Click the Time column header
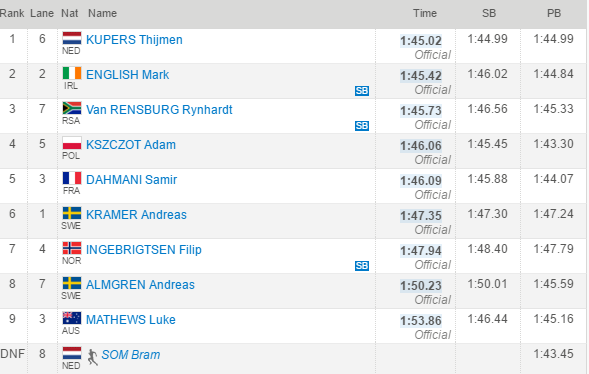This screenshot has height=374, width=589. [425, 14]
